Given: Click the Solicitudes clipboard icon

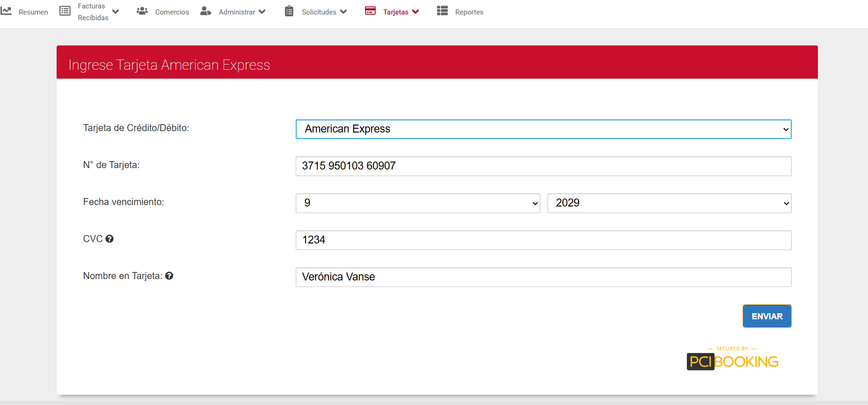Looking at the screenshot, I should tap(289, 11).
